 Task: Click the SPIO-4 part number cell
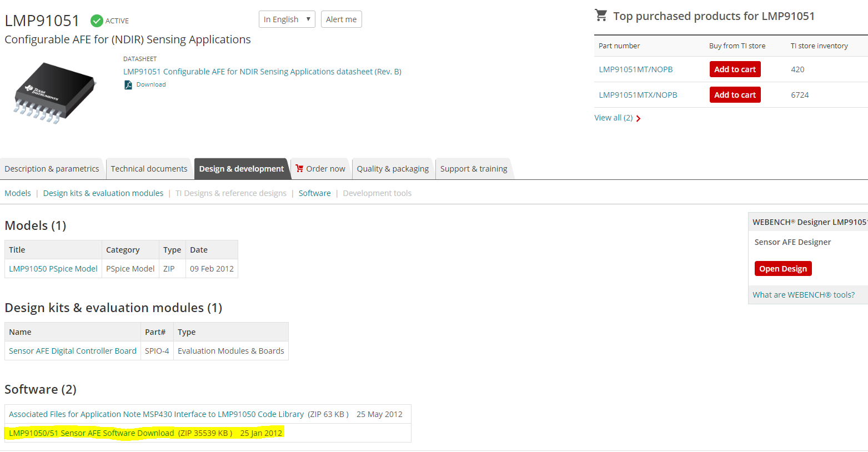pos(157,351)
